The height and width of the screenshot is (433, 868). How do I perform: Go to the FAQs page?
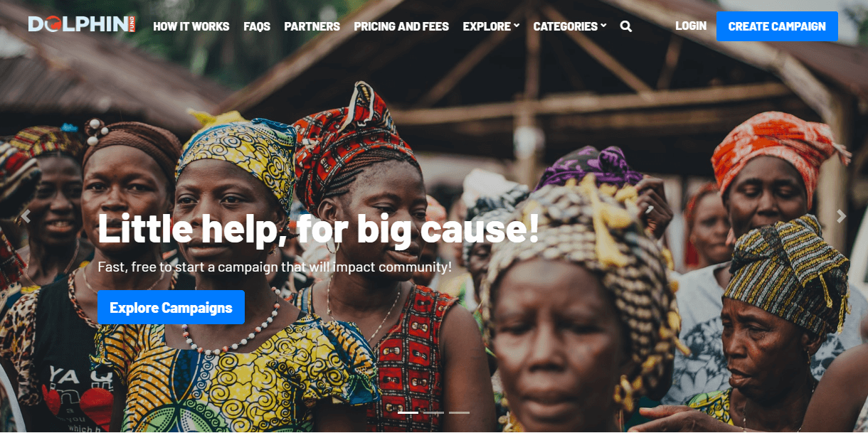tap(257, 26)
